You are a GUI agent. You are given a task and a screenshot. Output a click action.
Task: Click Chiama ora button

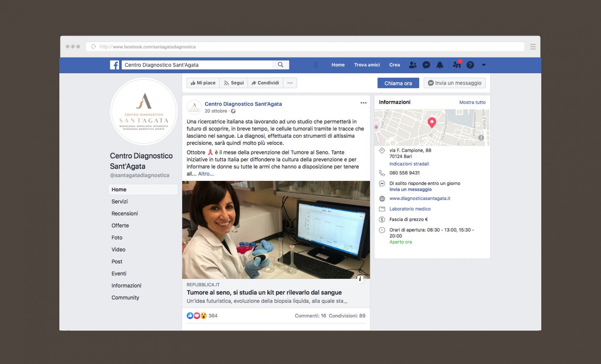coord(398,83)
